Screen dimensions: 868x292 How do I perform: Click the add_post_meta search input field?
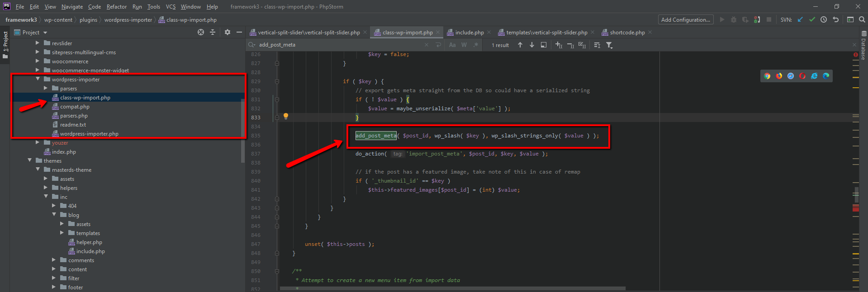[339, 45]
